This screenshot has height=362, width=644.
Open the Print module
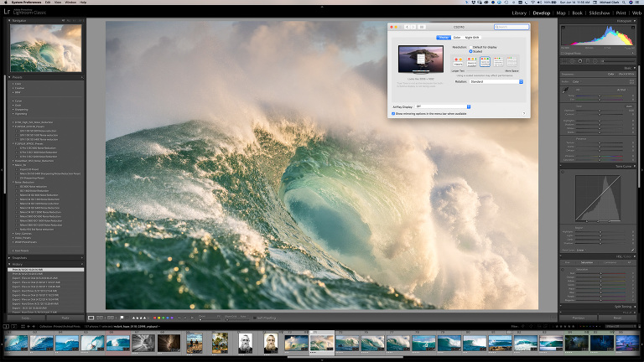click(621, 13)
